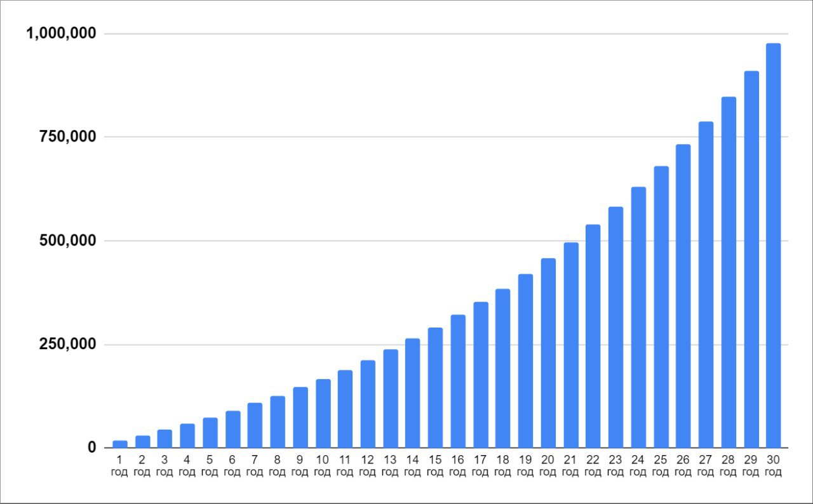813x504 pixels.
Task: Click the 25 год bar
Action: pyautogui.click(x=661, y=307)
